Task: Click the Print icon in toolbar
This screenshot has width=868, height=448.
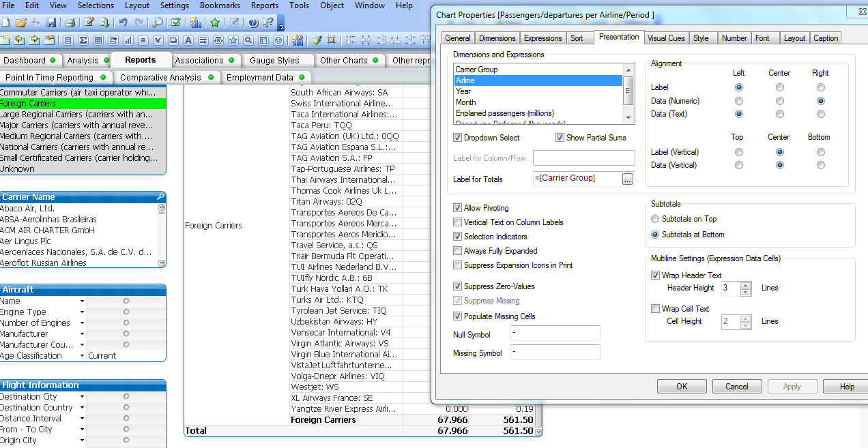Action: (70, 23)
